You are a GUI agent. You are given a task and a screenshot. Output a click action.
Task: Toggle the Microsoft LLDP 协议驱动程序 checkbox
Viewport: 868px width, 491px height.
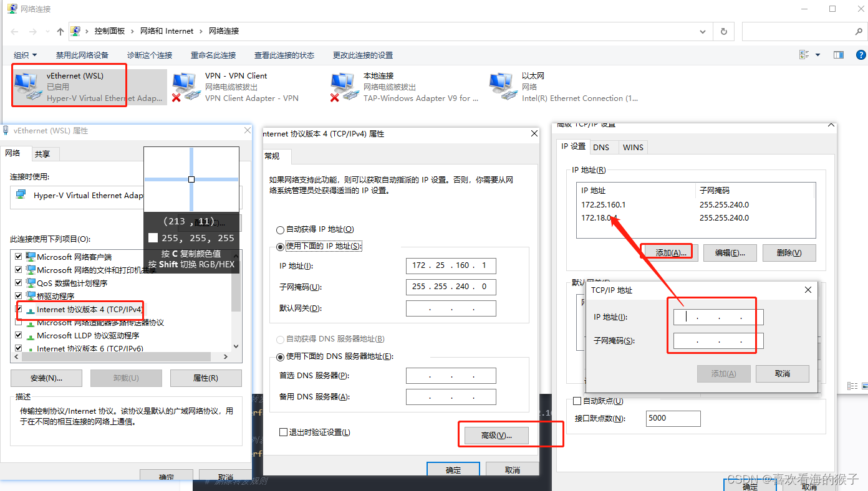[18, 335]
